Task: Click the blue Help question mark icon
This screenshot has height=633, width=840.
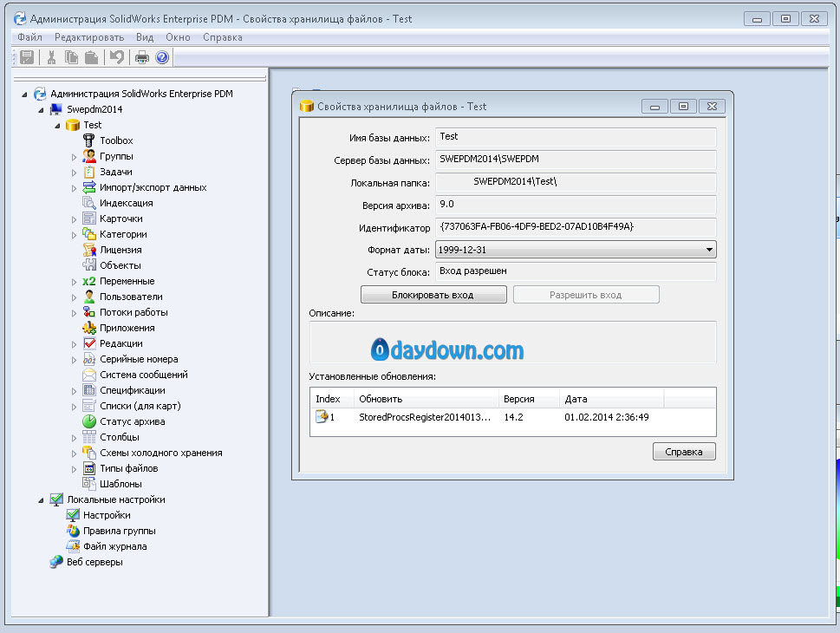Action: tap(162, 57)
